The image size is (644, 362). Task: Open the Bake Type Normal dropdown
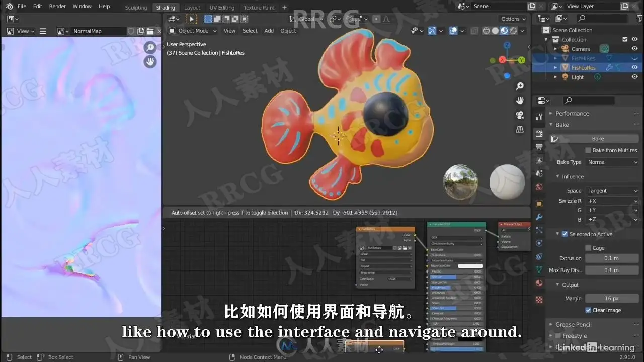click(x=612, y=162)
